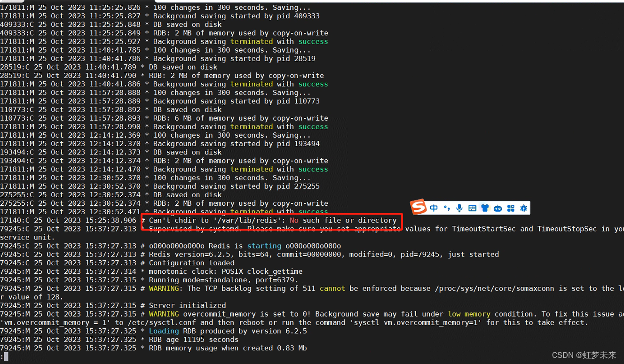
Task: Click the "Background saving started by pid 193494" line
Action: tap(160, 144)
